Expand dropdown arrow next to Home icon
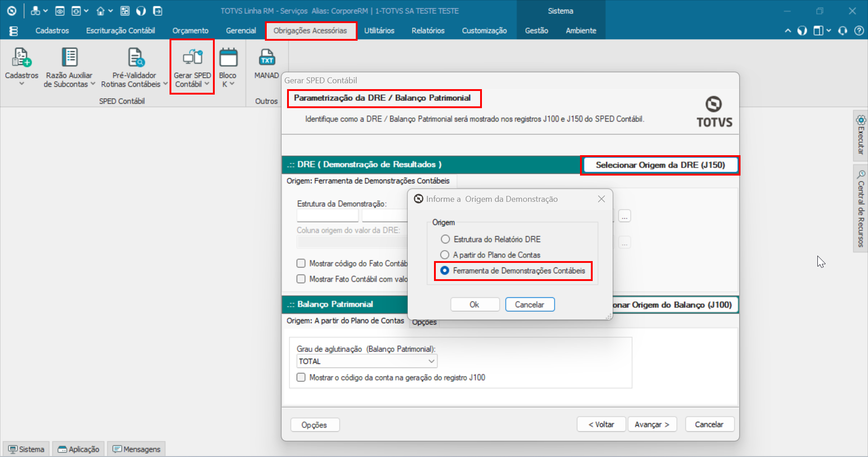Screen dimensions: 868x457 click(x=110, y=11)
